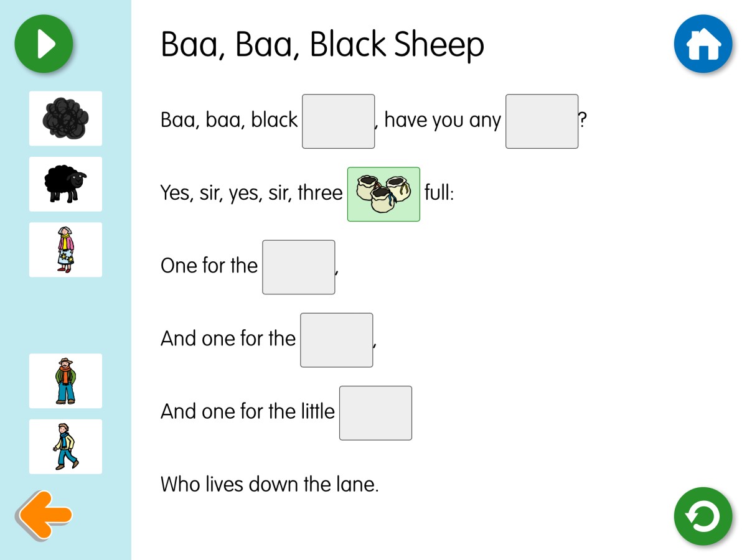This screenshot has width=747, height=560.
Task: Select the black wool picture card
Action: [65, 118]
